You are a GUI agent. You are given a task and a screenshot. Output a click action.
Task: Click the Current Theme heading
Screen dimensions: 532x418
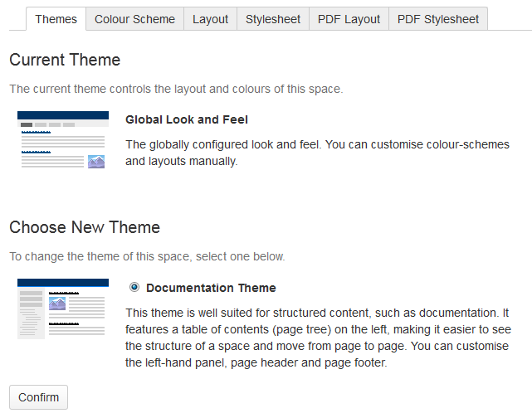click(x=65, y=60)
